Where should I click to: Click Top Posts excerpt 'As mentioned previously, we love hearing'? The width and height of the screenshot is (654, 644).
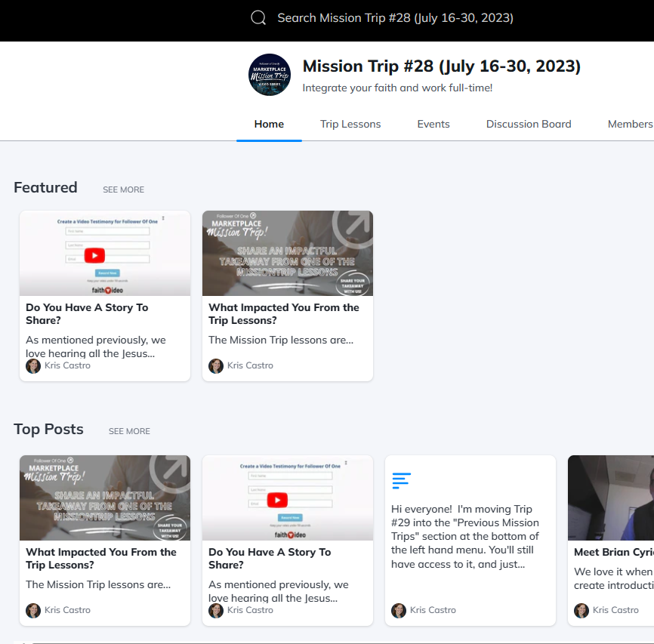pyautogui.click(x=279, y=590)
